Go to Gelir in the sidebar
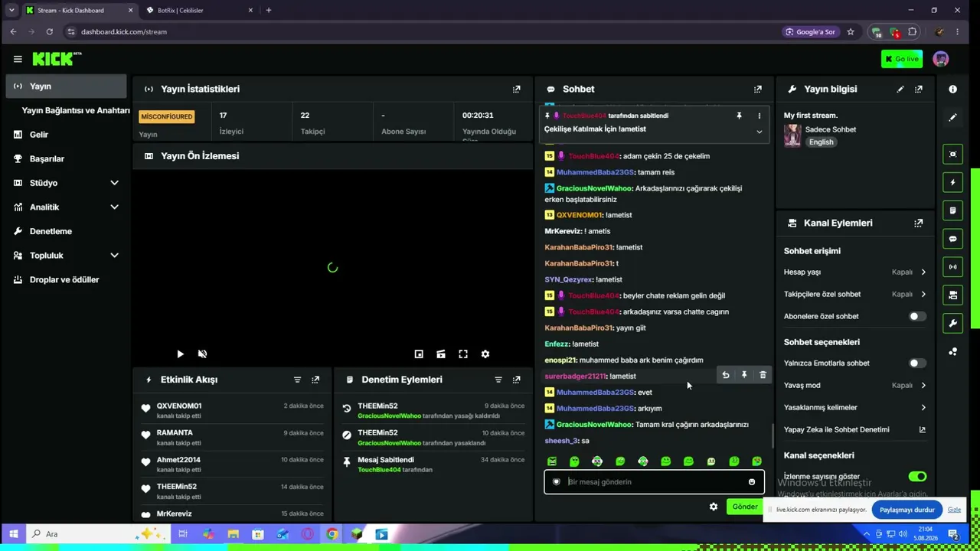Screen dimensions: 980x551 [65, 135]
